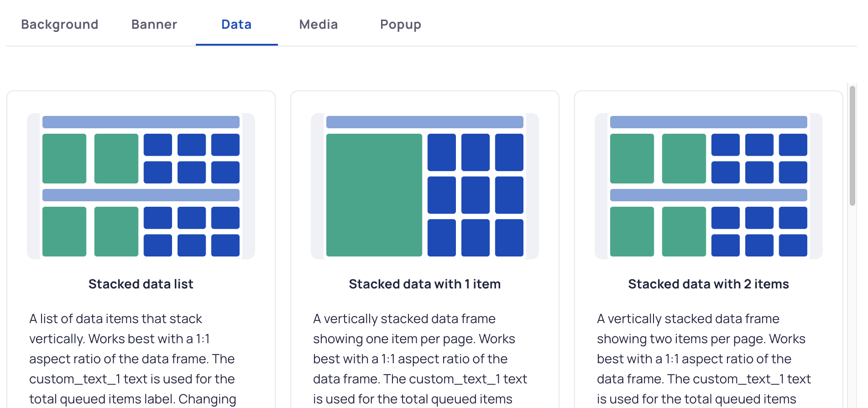Screen dimensions: 868x408
Task: Open the Banner tab
Action: pos(154,24)
